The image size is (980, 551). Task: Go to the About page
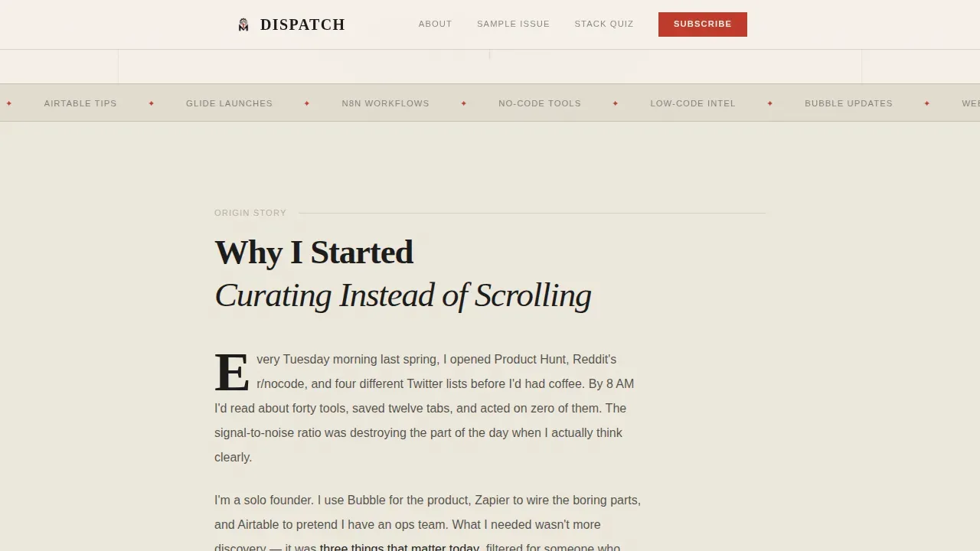(x=435, y=24)
